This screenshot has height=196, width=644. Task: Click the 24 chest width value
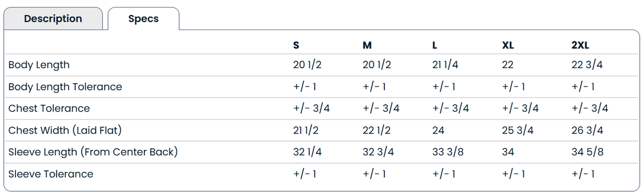pyautogui.click(x=438, y=130)
